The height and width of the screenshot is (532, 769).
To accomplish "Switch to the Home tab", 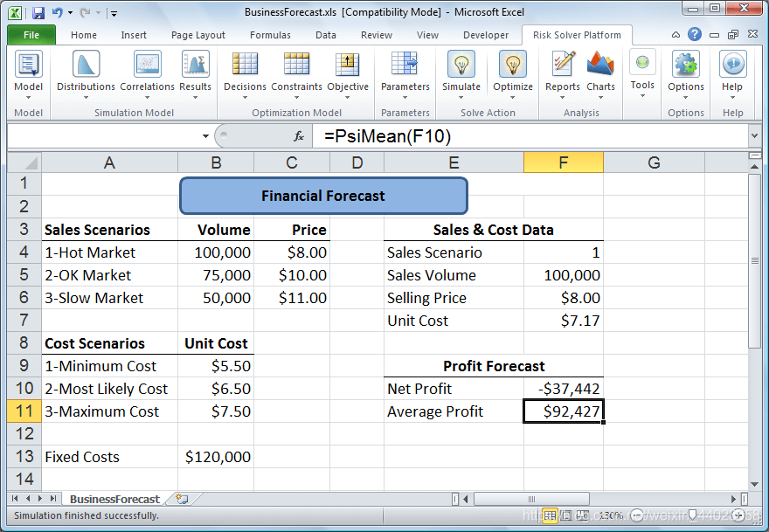I will 84,35.
